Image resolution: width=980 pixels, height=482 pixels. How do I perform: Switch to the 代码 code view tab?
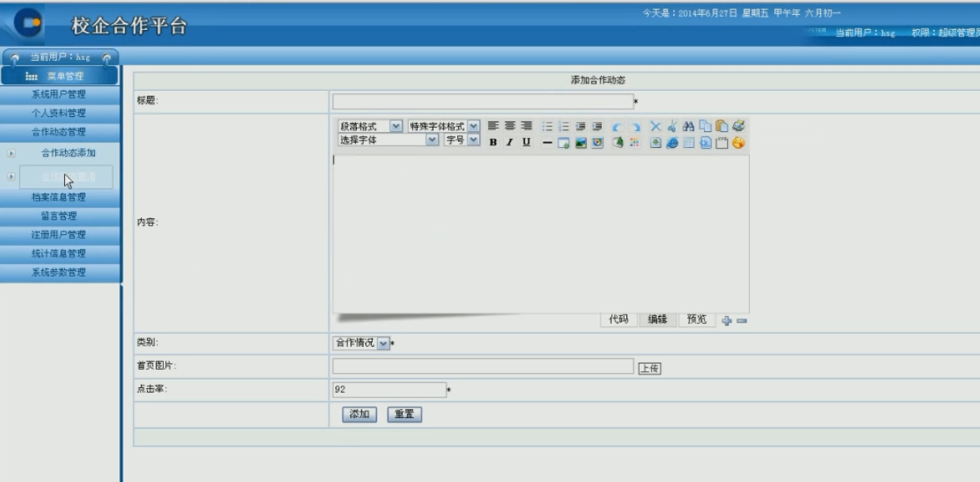pos(618,319)
